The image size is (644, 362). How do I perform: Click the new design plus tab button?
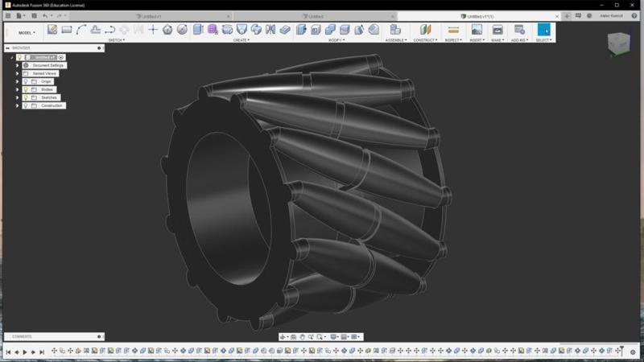(568, 16)
